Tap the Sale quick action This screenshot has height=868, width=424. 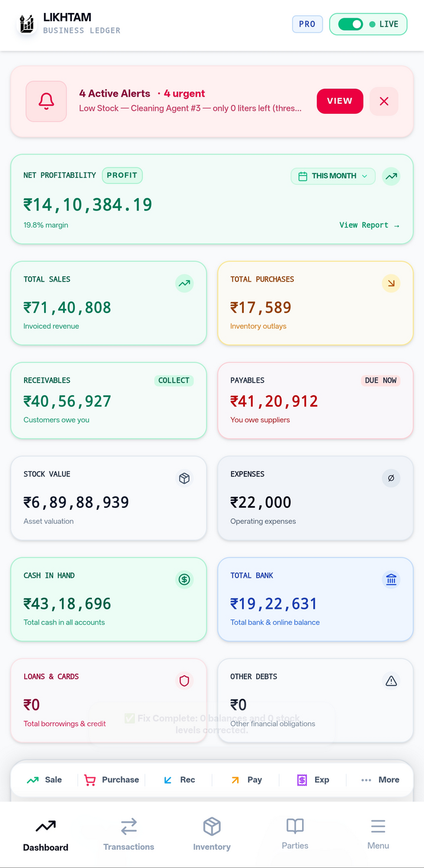coord(44,780)
